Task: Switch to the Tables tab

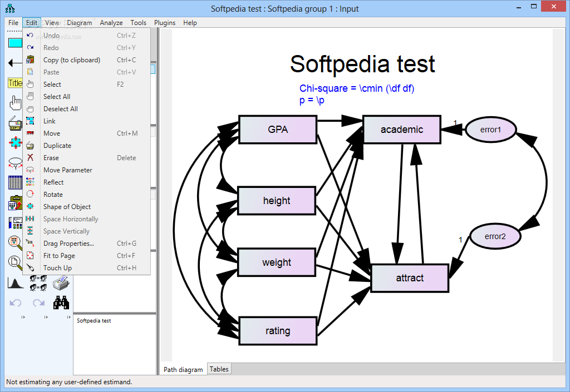Action: tap(219, 369)
